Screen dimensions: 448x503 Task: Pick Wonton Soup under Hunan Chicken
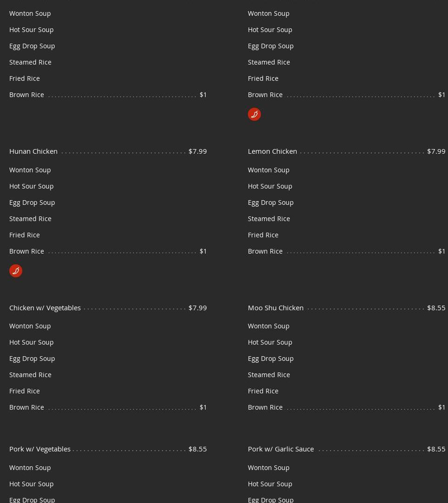tap(30, 170)
